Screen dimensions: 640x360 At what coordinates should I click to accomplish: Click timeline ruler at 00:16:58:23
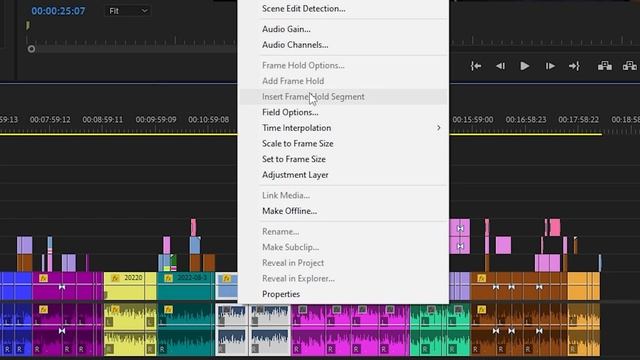(x=526, y=120)
